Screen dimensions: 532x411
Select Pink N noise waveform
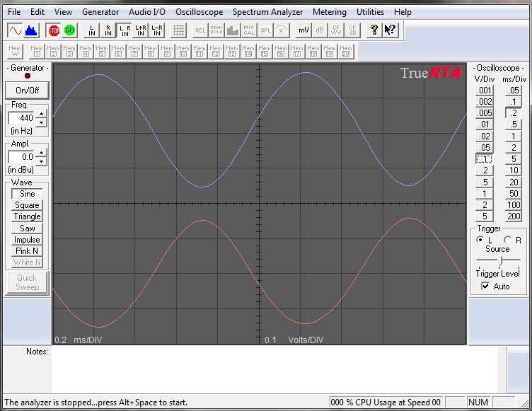27,251
